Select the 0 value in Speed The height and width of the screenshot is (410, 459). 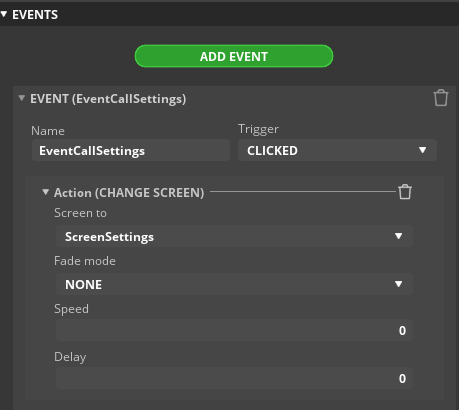[402, 331]
